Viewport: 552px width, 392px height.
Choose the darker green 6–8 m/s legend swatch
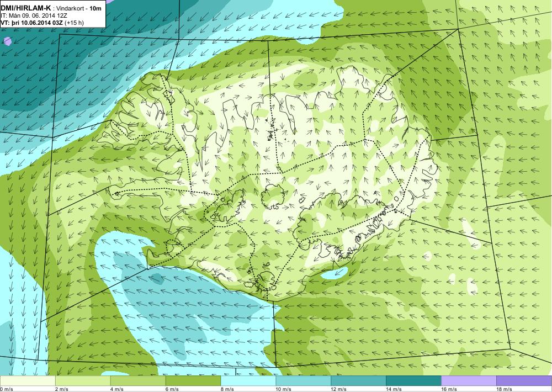click(x=193, y=381)
